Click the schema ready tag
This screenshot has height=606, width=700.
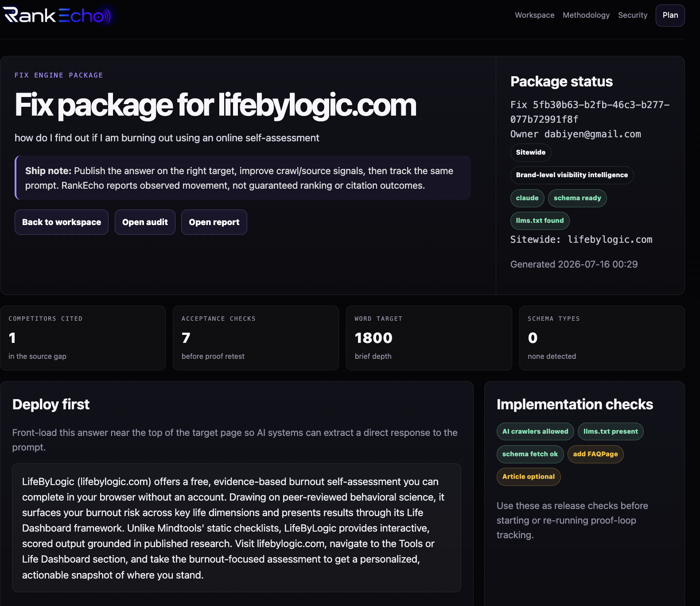coord(577,198)
